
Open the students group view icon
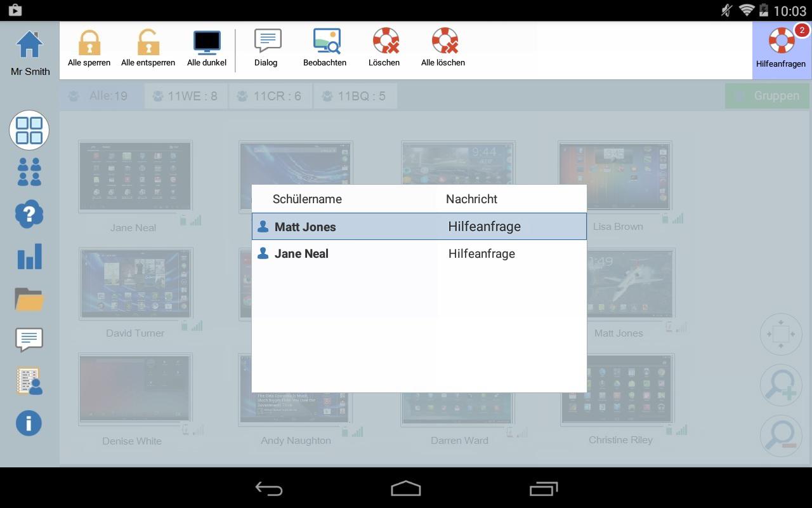click(29, 171)
